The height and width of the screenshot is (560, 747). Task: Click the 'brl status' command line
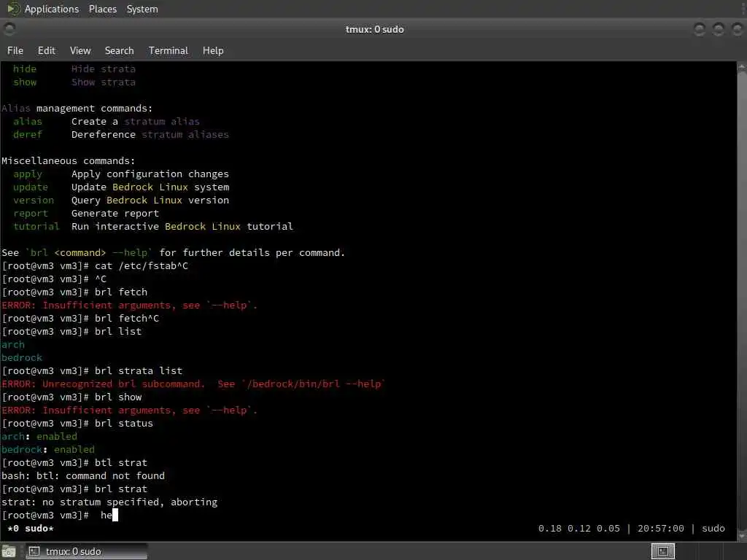[77, 424]
